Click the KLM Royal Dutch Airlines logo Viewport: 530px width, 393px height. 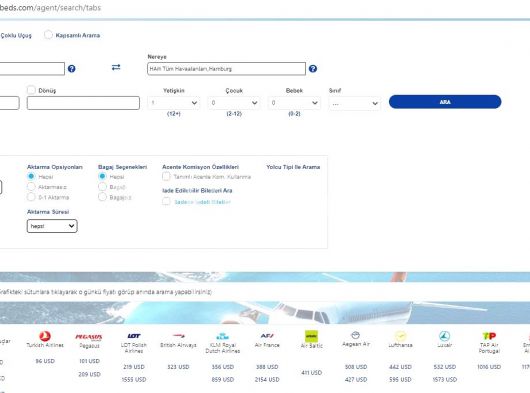(x=222, y=336)
